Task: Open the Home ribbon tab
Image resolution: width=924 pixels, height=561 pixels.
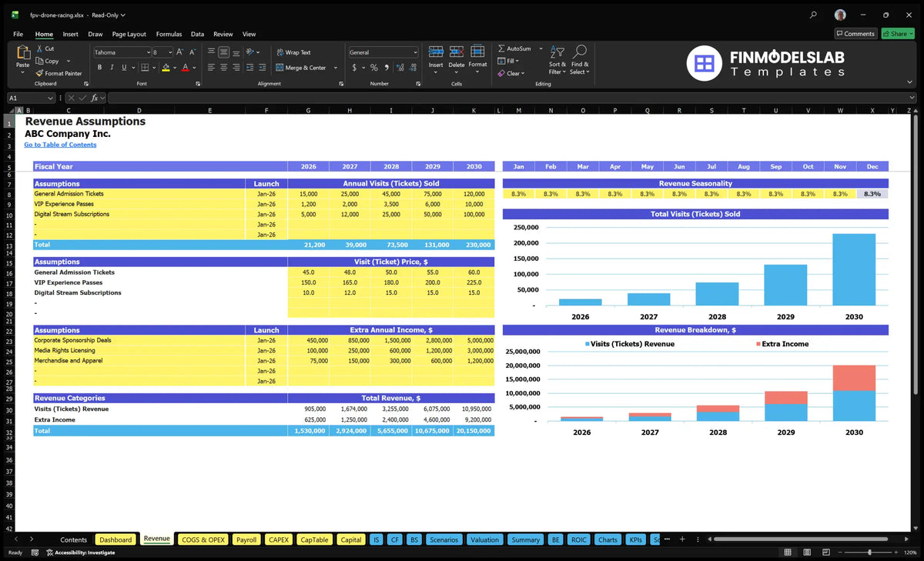Action: click(x=44, y=34)
